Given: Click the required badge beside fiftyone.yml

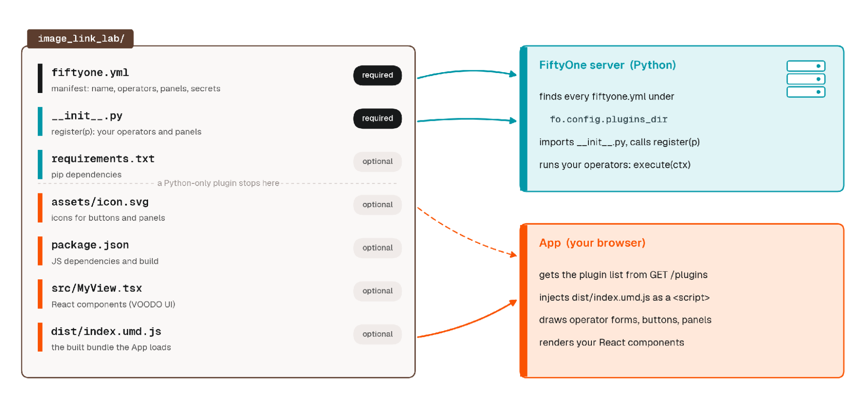Looking at the screenshot, I should (x=377, y=75).
